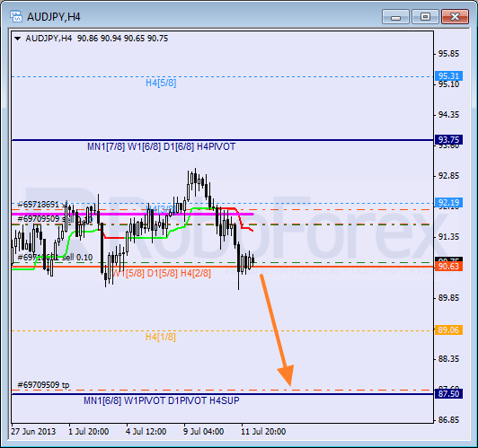Select MN1[6/8] W1PIVOT D1PIVOT H4SUP label
The width and height of the screenshot is (478, 448).
(161, 400)
